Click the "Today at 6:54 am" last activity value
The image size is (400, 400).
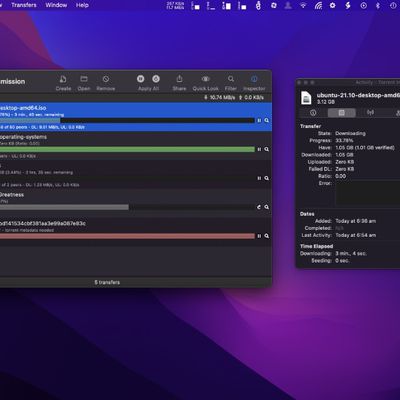click(356, 235)
